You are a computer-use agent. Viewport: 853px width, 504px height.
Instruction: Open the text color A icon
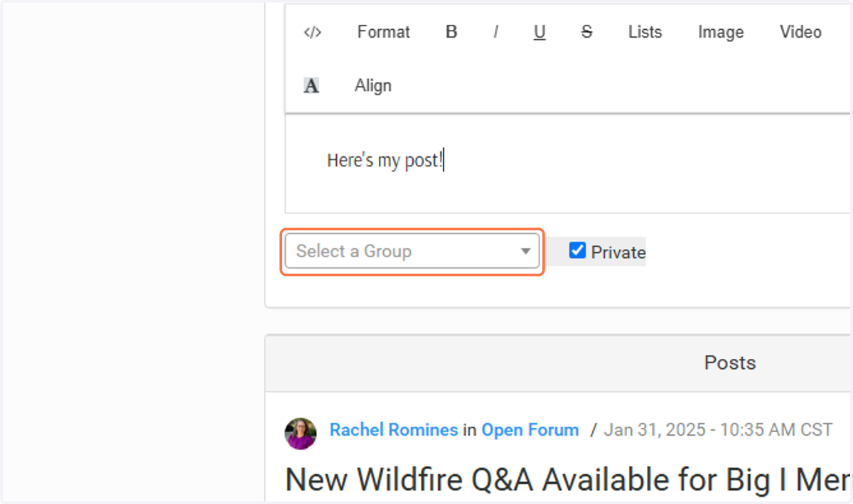[x=311, y=86]
